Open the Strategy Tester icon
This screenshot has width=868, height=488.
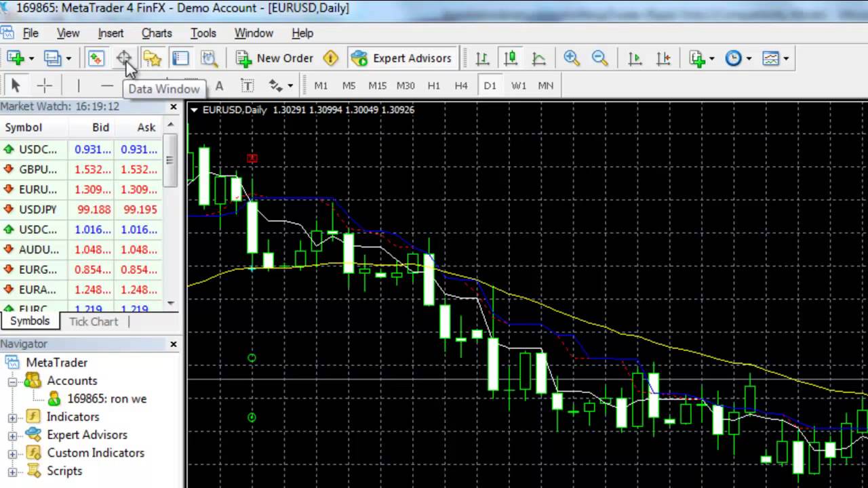tap(209, 58)
